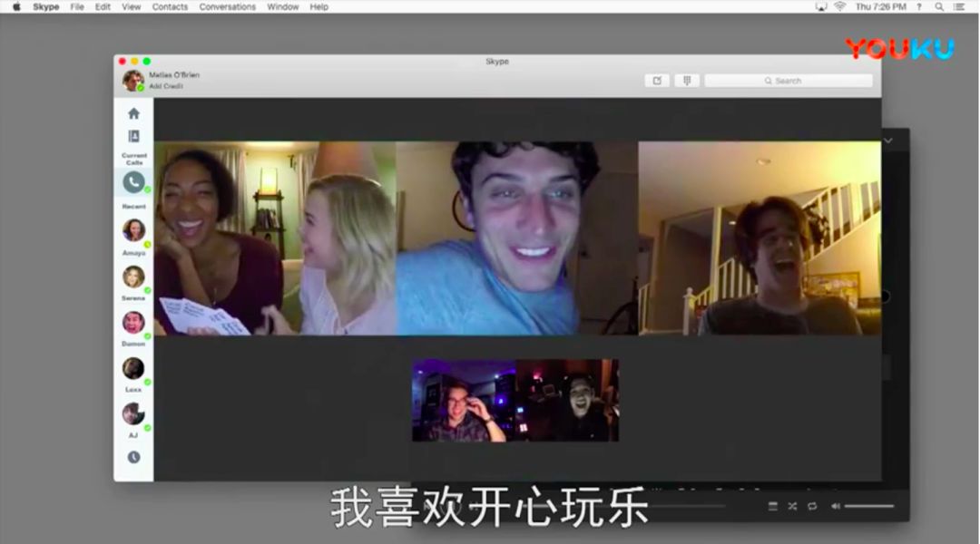Open the Edit menu
The height and width of the screenshot is (544, 980).
pos(103,7)
